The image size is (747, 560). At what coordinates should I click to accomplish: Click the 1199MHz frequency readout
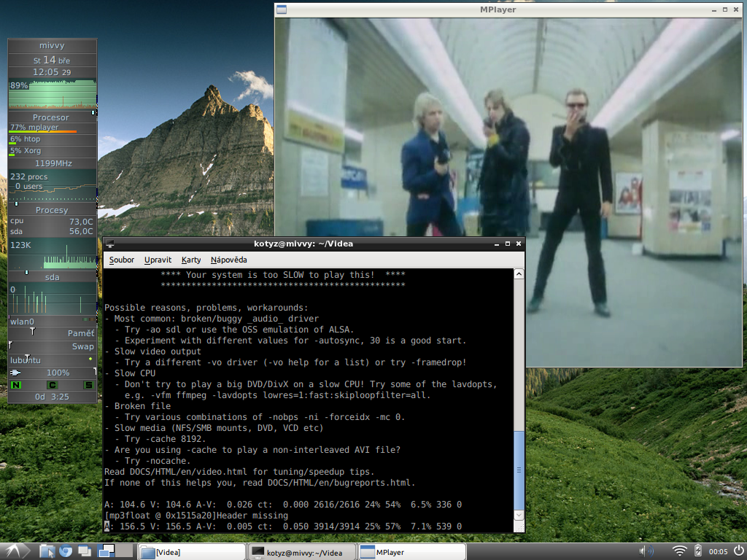tap(53, 163)
